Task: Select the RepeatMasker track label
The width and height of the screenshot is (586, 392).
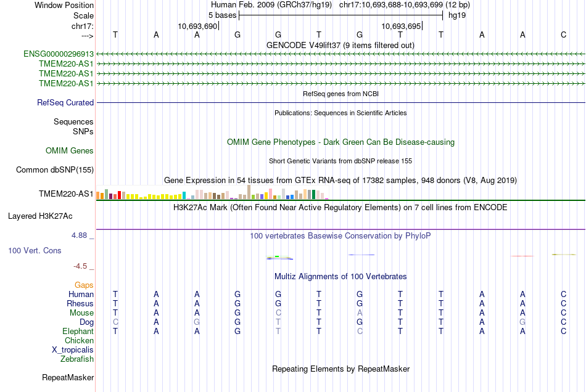Action: [x=68, y=378]
